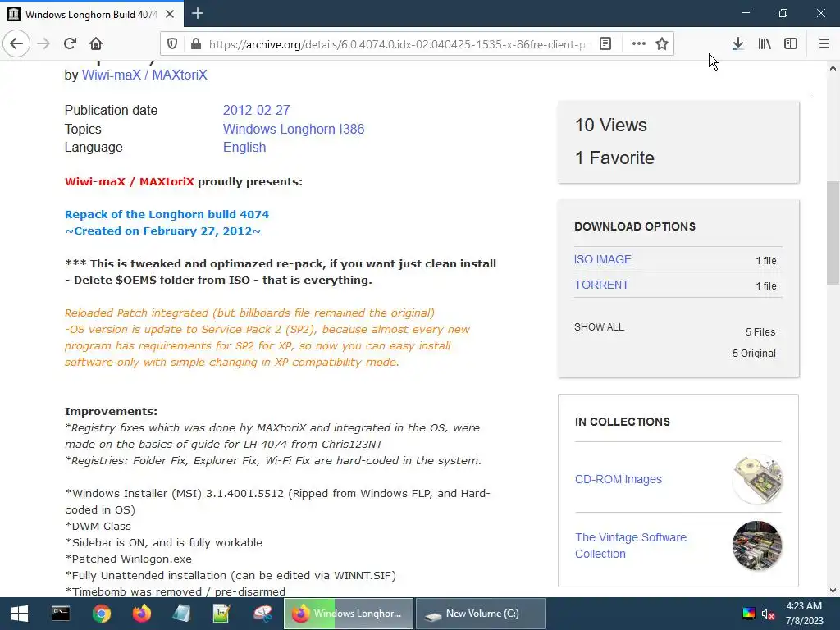The width and height of the screenshot is (840, 630).
Task: Click the forward navigation arrow
Action: (43, 43)
